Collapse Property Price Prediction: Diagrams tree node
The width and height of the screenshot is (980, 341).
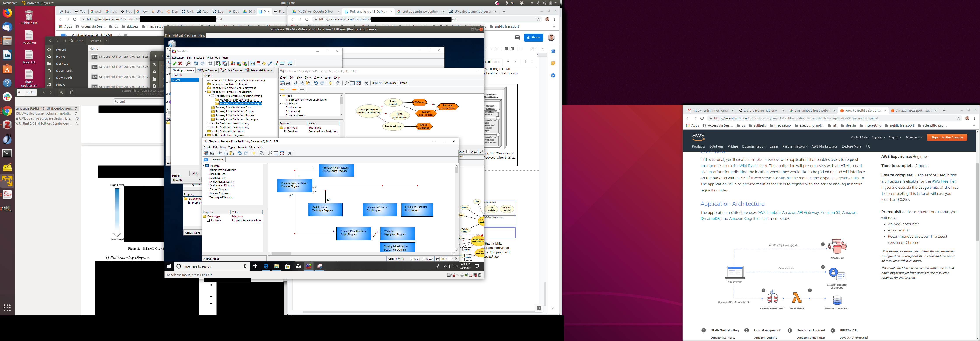pyautogui.click(x=205, y=92)
